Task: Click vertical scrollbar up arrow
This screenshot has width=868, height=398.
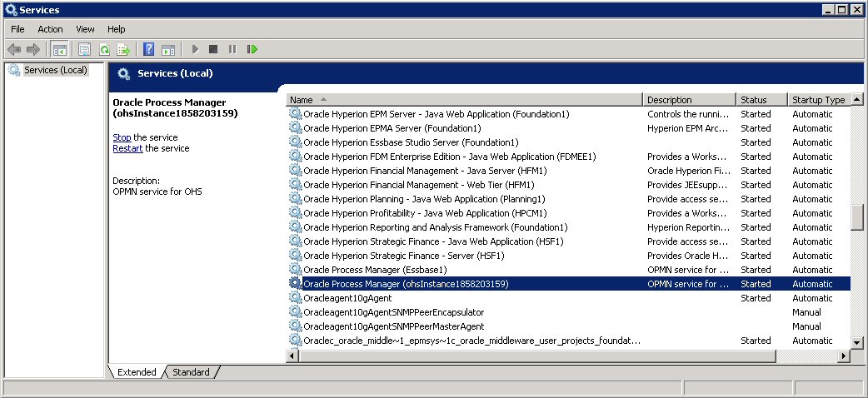Action: (x=857, y=100)
